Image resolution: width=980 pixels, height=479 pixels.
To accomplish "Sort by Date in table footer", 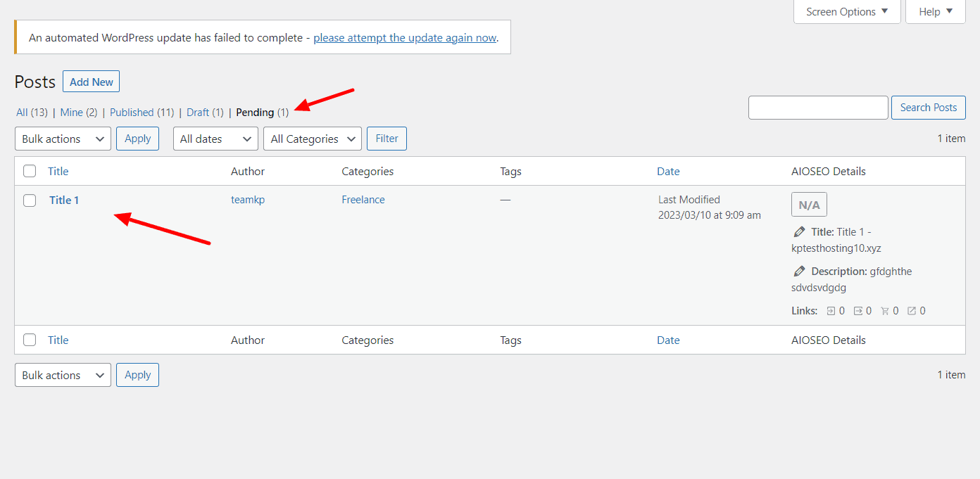I will [668, 340].
